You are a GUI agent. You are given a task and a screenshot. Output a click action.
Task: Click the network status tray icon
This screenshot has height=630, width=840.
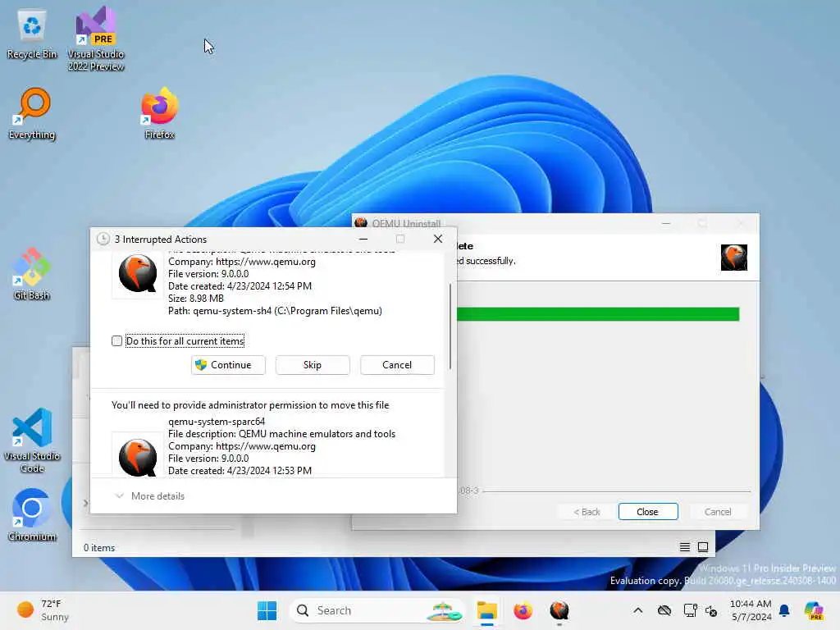(x=690, y=610)
